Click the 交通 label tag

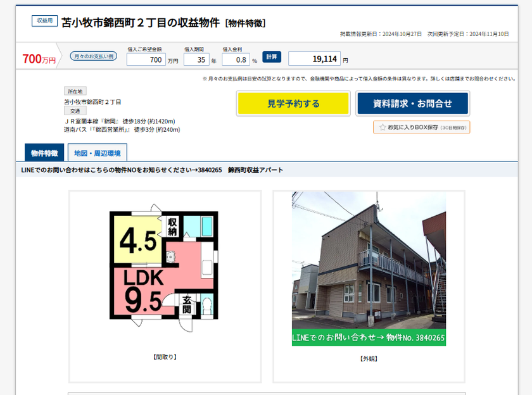[x=75, y=111]
